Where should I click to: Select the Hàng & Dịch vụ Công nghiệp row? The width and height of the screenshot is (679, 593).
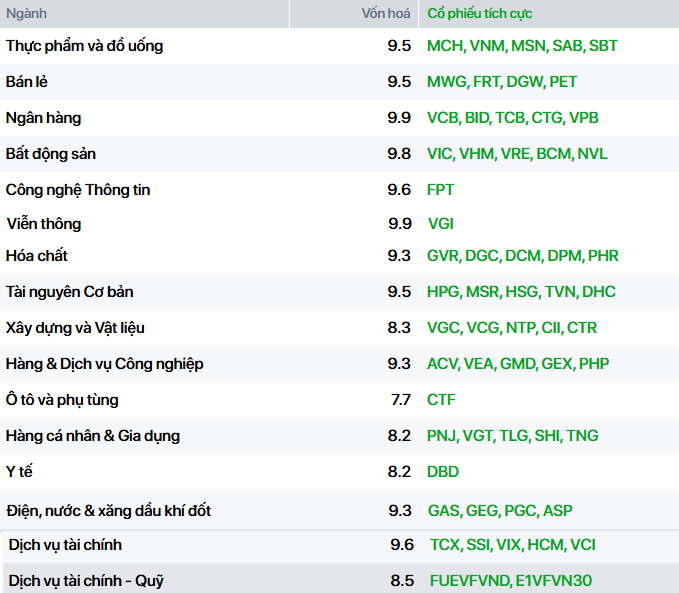[340, 363]
